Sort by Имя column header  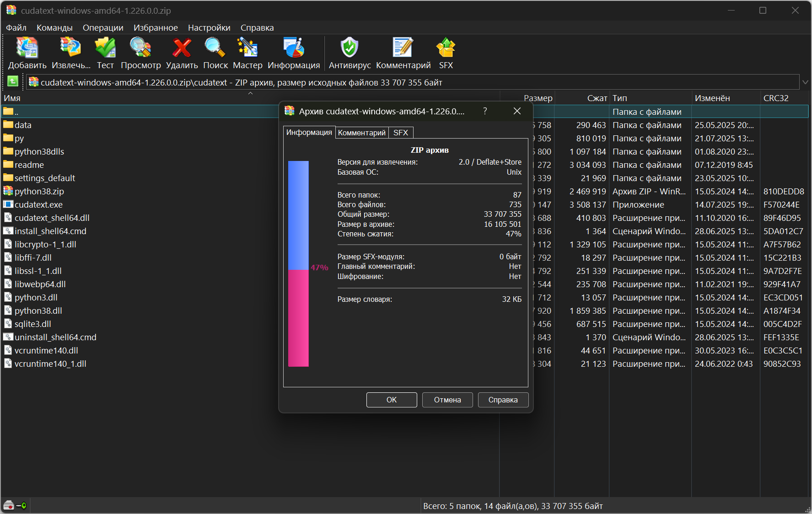click(x=250, y=98)
